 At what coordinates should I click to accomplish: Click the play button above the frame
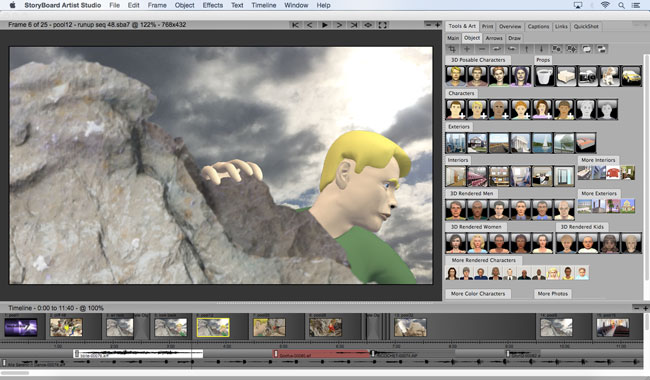[x=325, y=25]
